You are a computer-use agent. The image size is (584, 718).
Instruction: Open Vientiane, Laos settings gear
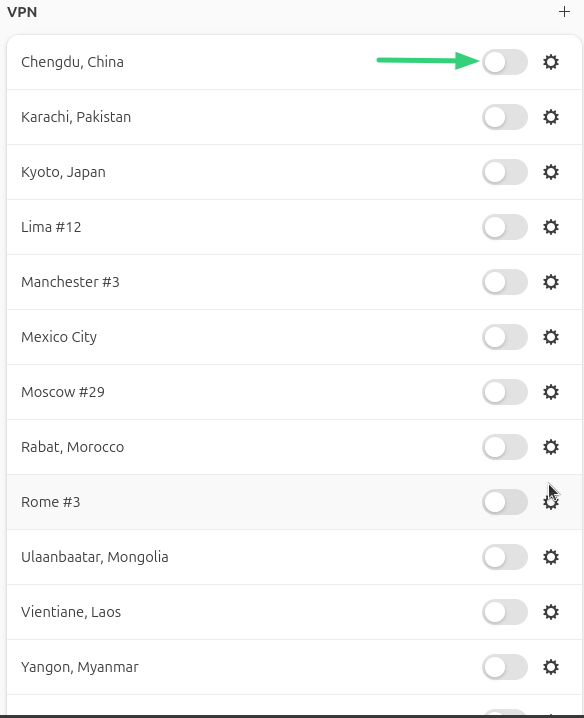pyautogui.click(x=551, y=612)
